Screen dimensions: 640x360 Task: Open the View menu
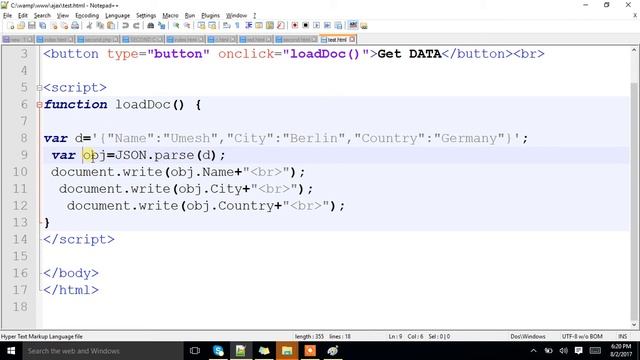62,16
